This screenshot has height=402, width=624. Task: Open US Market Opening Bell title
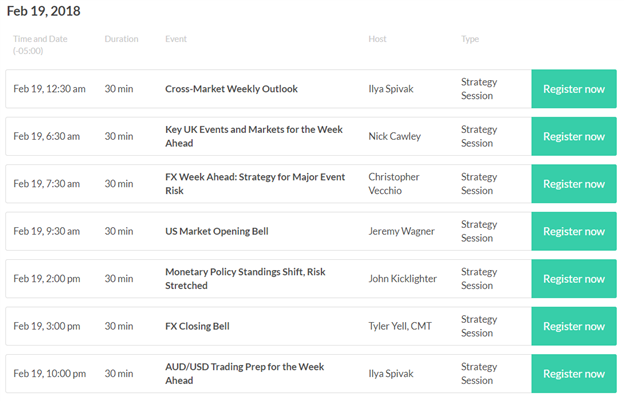[217, 231]
